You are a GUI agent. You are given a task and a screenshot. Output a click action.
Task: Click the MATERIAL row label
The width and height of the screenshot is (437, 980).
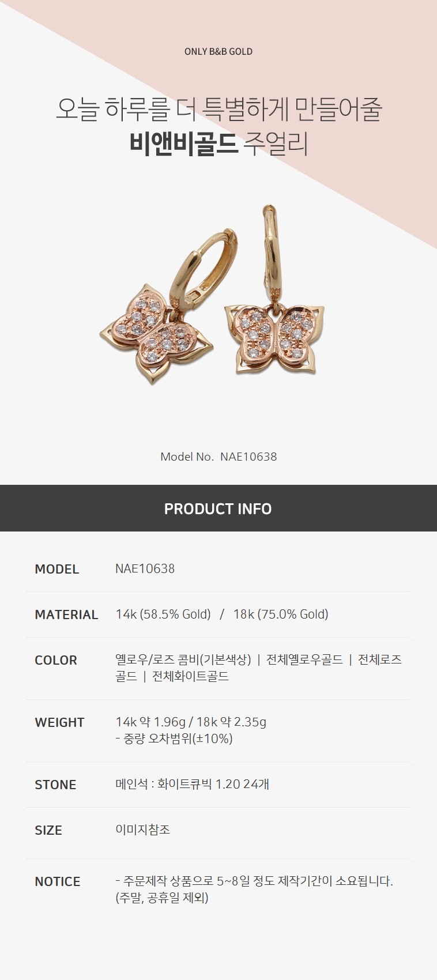(x=66, y=615)
